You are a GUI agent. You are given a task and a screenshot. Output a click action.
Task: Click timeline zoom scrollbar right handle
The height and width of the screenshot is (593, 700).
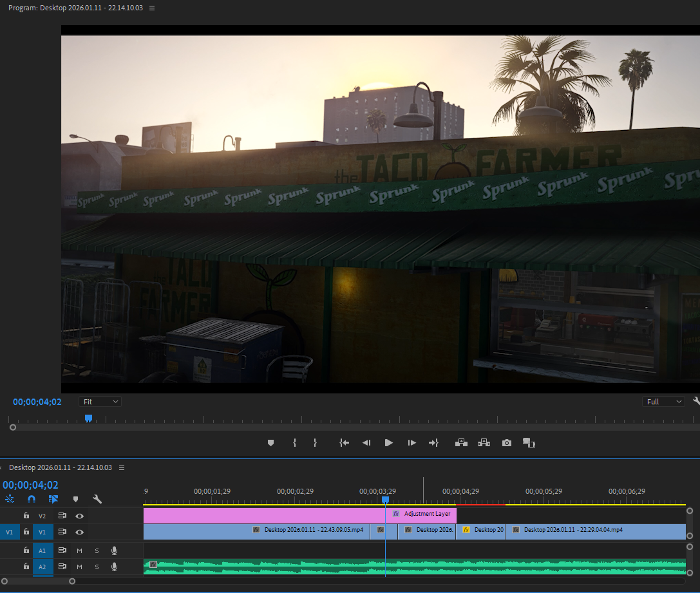[72, 581]
